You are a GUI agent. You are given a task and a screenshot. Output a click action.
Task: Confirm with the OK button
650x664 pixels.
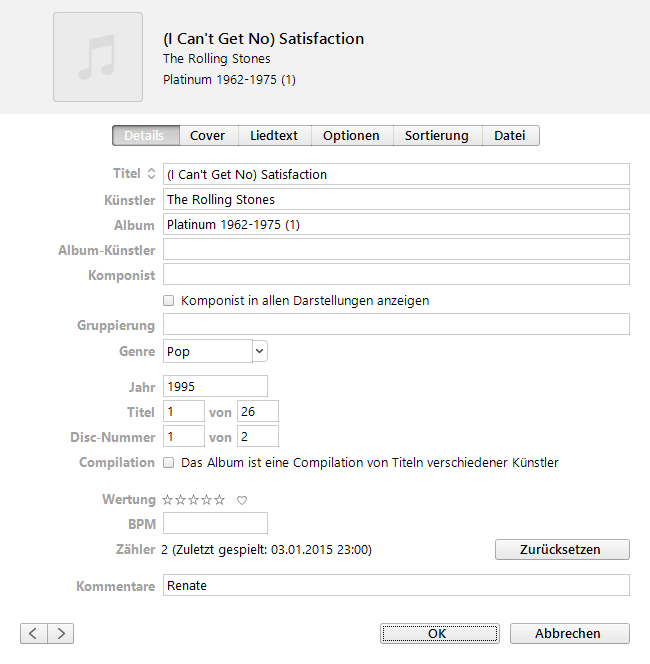click(440, 634)
